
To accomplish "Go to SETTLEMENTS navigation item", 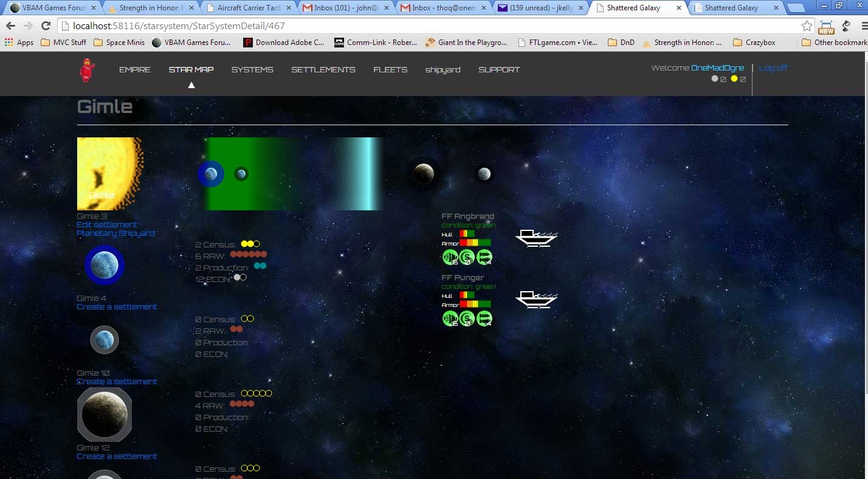I will click(x=323, y=69).
